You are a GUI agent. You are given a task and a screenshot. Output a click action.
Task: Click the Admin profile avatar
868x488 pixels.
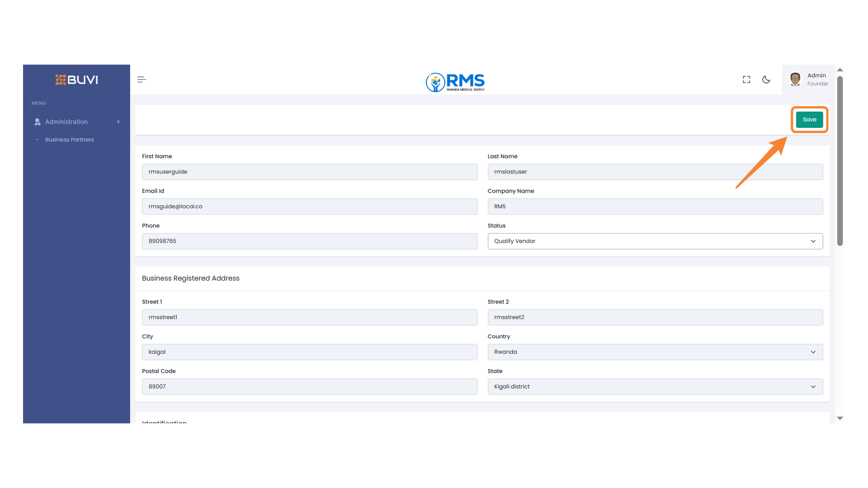pyautogui.click(x=795, y=80)
